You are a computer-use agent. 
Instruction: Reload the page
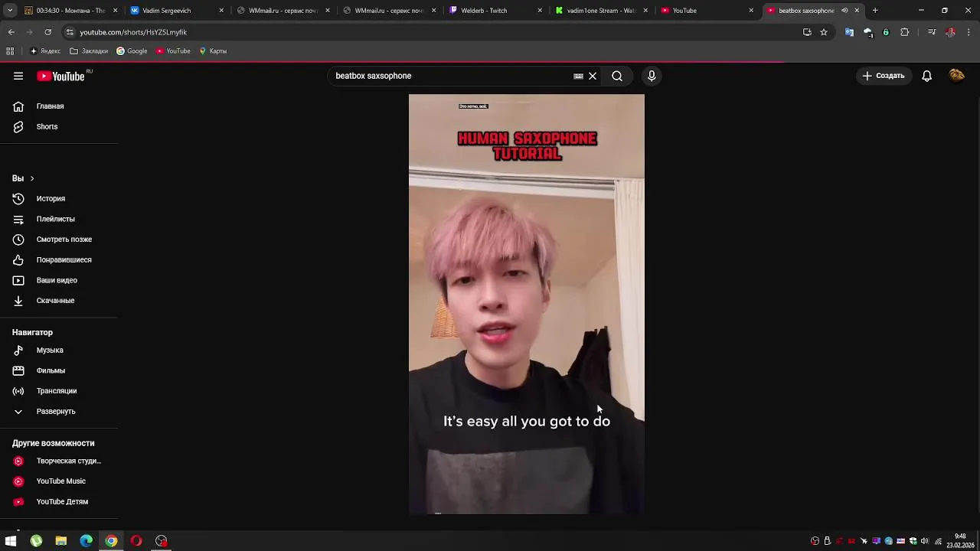[47, 32]
